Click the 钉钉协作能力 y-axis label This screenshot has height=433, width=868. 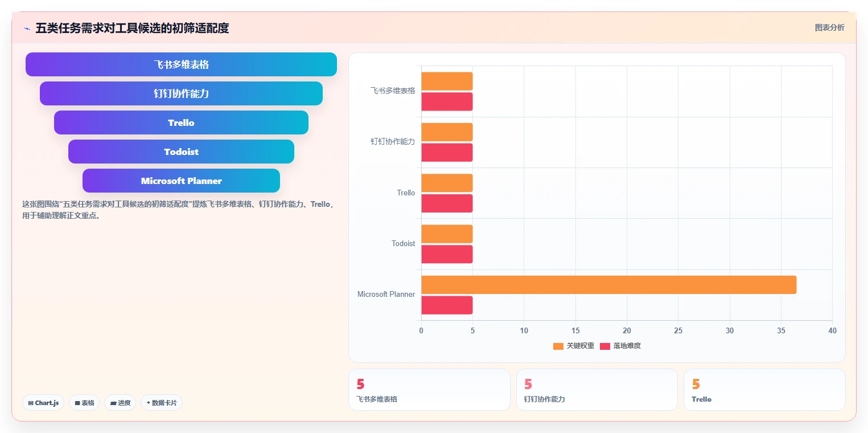[393, 142]
